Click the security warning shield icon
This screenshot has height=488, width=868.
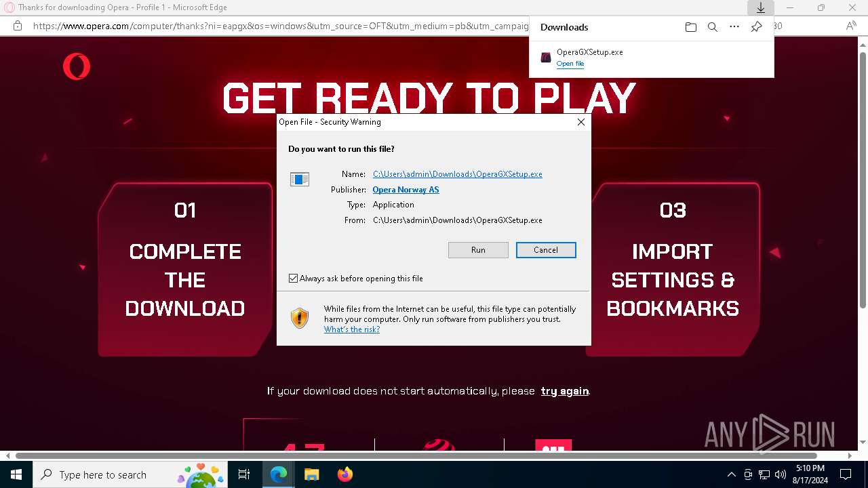pos(300,318)
